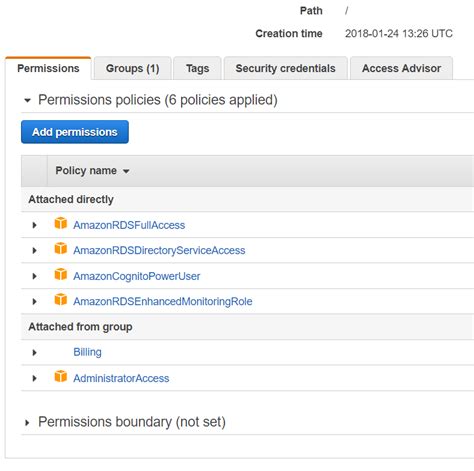This screenshot has width=474, height=471.
Task: Sort by Policy name column arrow
Action: pos(126,171)
